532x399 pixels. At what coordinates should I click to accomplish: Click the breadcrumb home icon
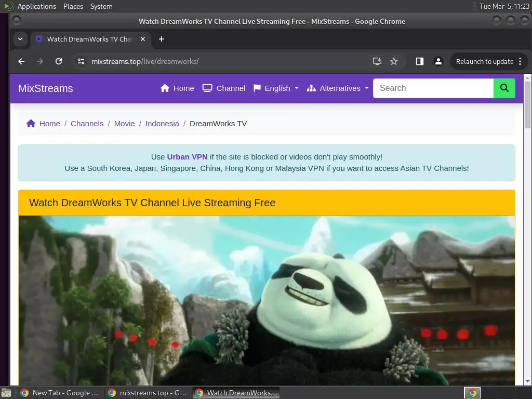(x=31, y=124)
